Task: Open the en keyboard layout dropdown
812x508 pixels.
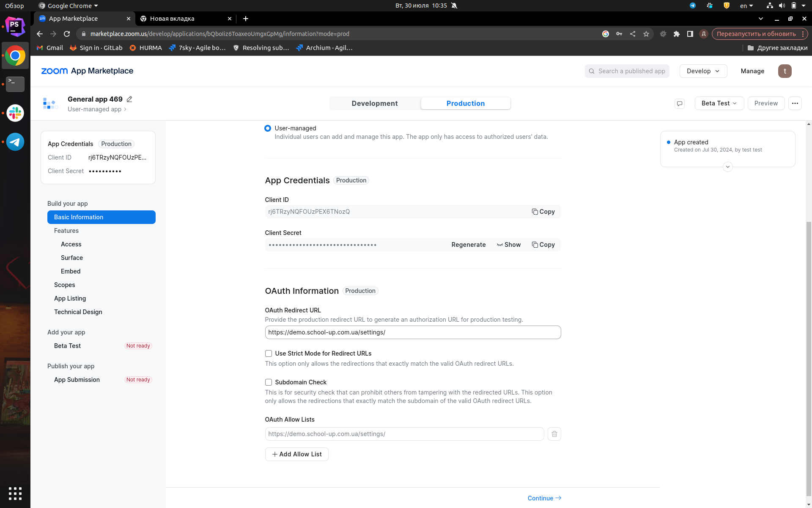Action: click(x=746, y=6)
